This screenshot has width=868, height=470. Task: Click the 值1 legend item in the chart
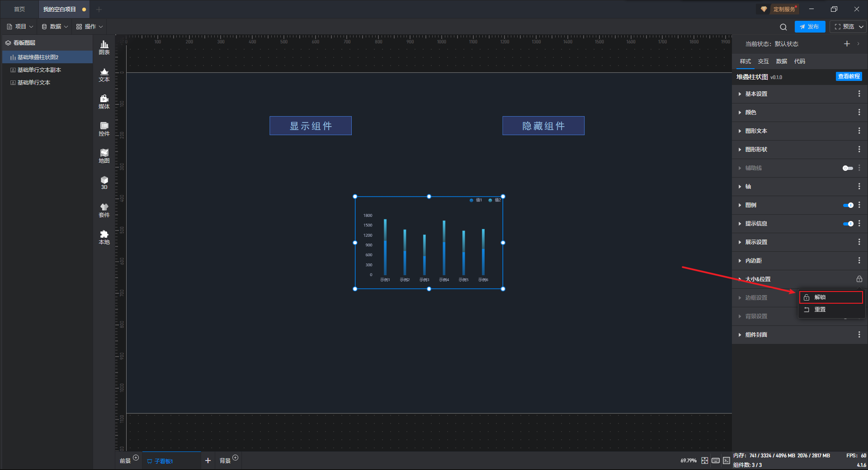[476, 200]
